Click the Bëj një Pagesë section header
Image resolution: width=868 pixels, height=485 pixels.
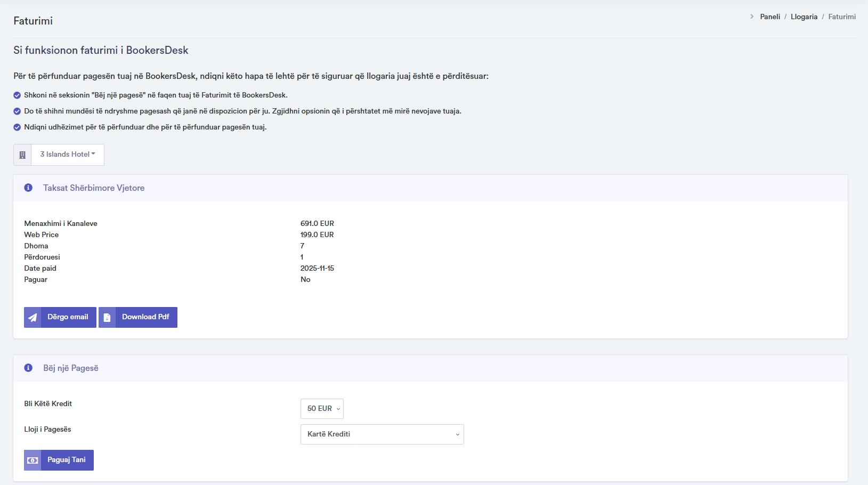pyautogui.click(x=71, y=368)
